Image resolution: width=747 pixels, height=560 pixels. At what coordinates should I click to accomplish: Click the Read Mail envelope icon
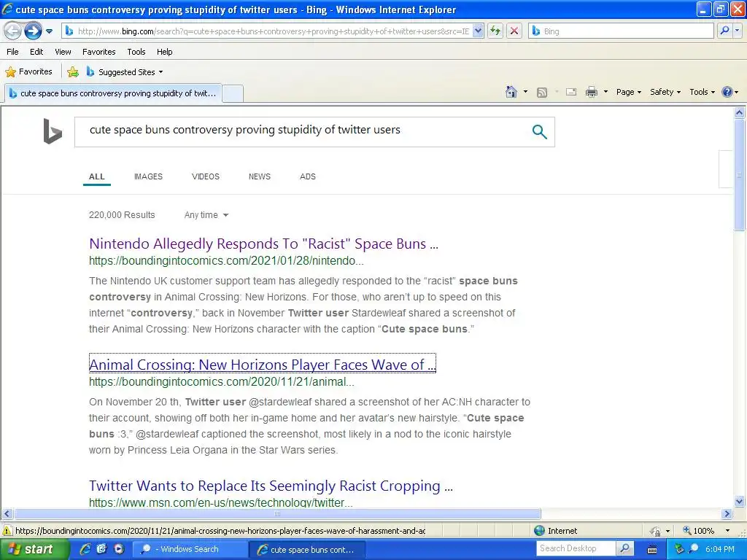click(x=571, y=92)
